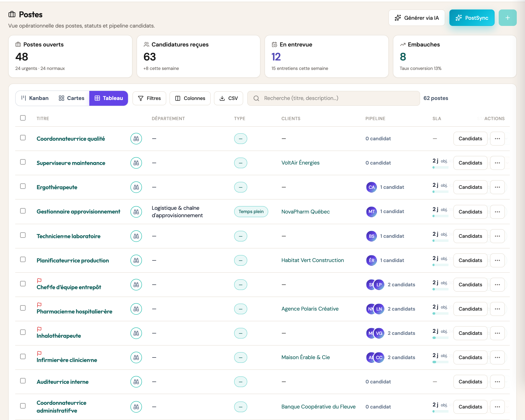This screenshot has width=525, height=420.
Task: Click the CA candidate avatar on Ergothérapeute row
Action: 371,187
